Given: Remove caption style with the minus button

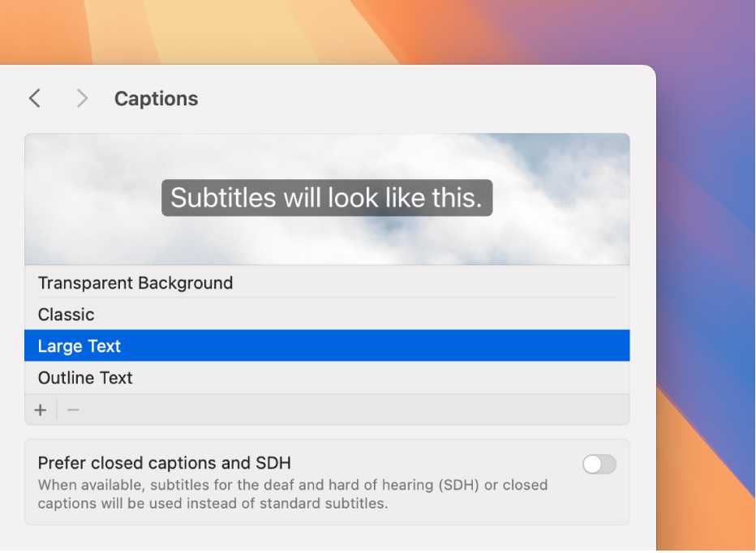Looking at the screenshot, I should click(x=73, y=410).
